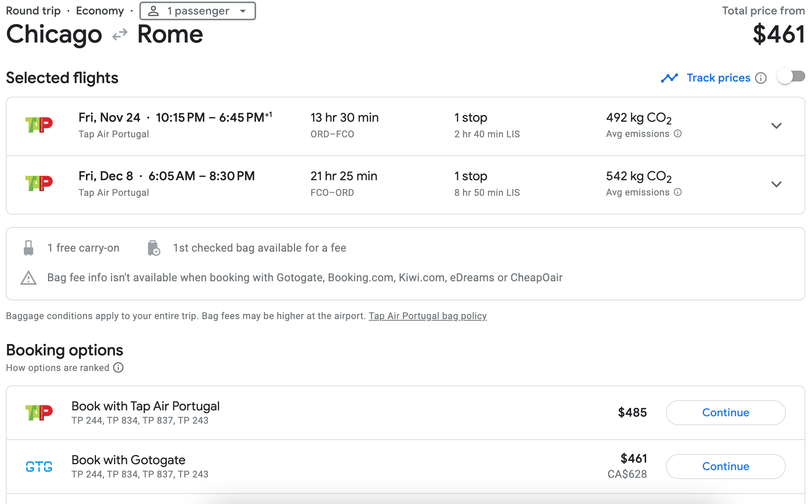Click 'How options are ranked' text
Image resolution: width=812 pixels, height=504 pixels.
point(57,368)
